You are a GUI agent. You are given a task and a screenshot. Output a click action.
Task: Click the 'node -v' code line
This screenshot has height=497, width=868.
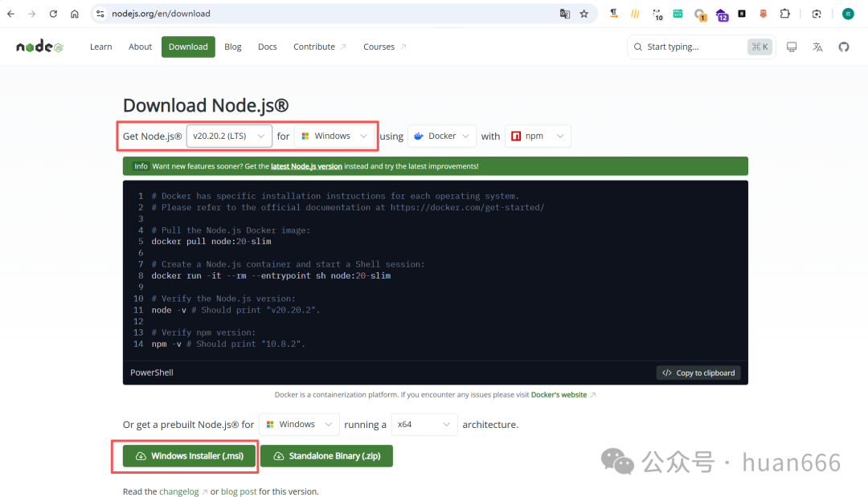coord(235,310)
